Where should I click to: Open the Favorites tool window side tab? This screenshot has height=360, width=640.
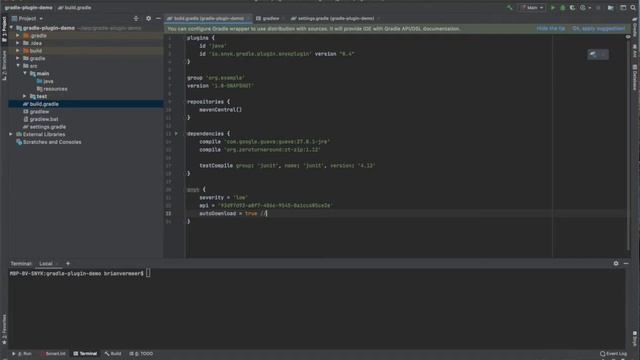click(x=4, y=330)
